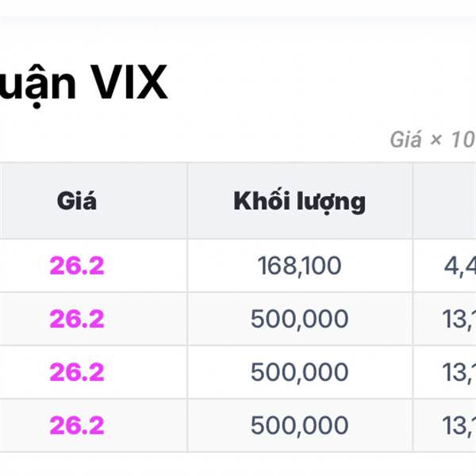Click the blank header right of Khối lượng
This screenshot has height=476, width=476.
click(445, 201)
